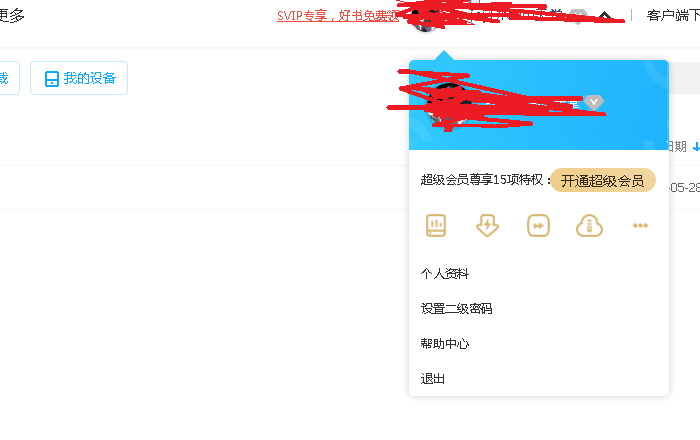Screen dimensions: 700x440
Task: Select 设置二级密码 menu entry
Action: 456,308
